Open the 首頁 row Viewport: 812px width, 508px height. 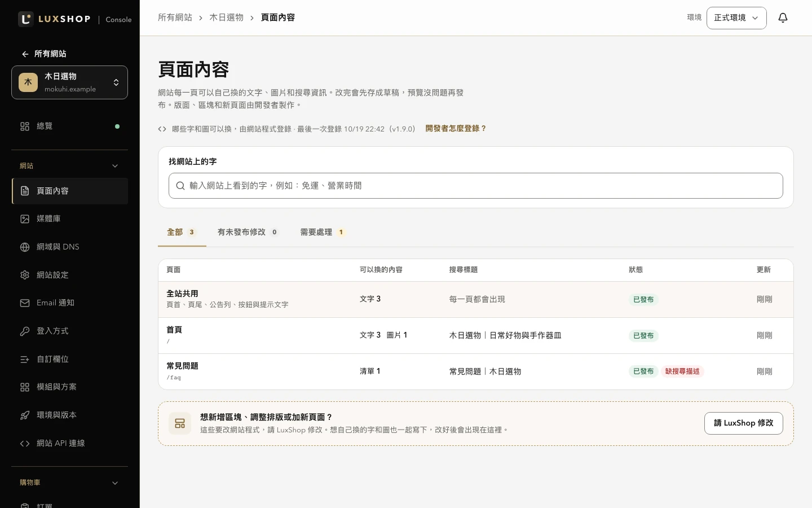click(475, 335)
